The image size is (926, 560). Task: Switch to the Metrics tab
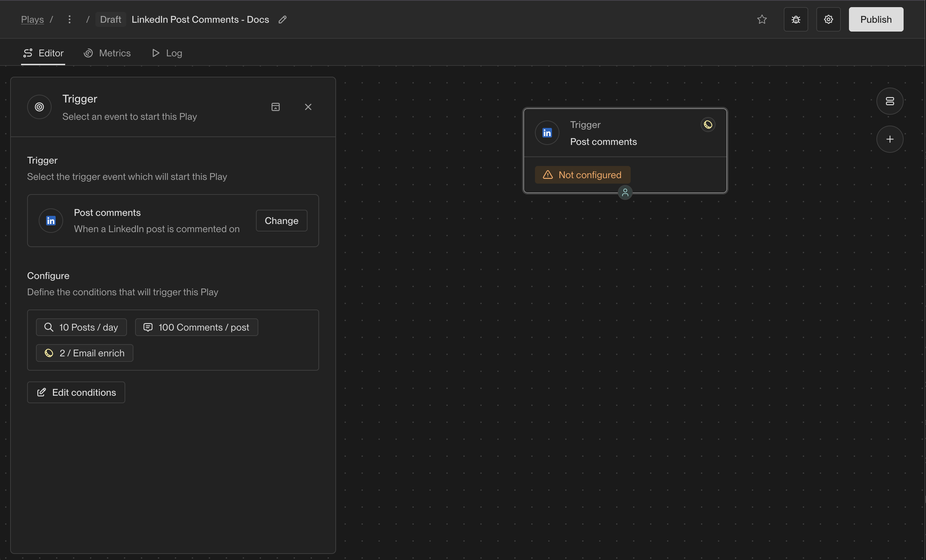(x=107, y=53)
